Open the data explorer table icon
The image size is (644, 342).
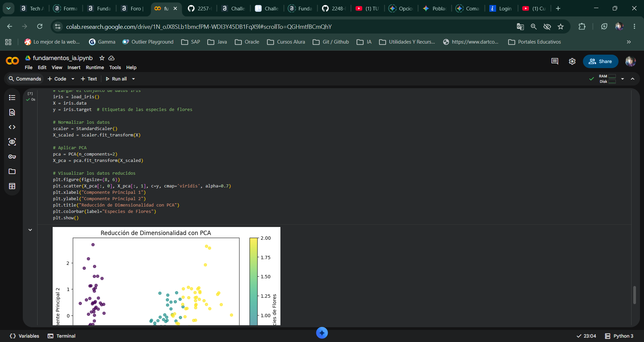12,186
